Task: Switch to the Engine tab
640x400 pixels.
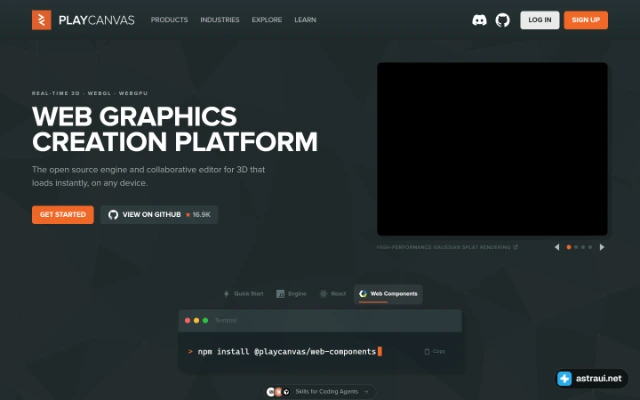Action: click(x=291, y=294)
